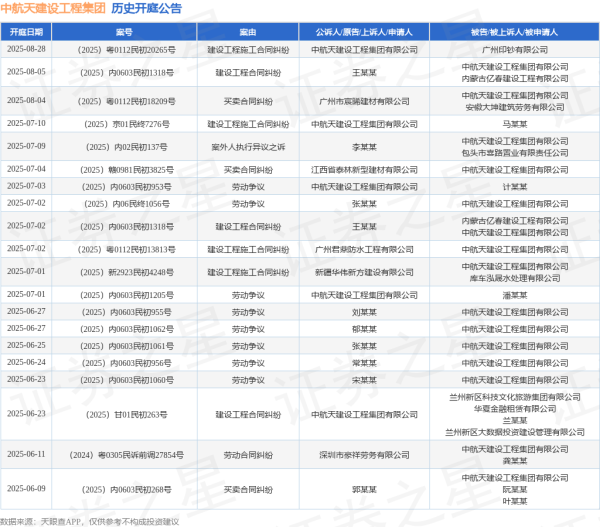Click plaintiff 深圳市泰祥劳务有限公司
600x527 pixels.
tap(364, 455)
